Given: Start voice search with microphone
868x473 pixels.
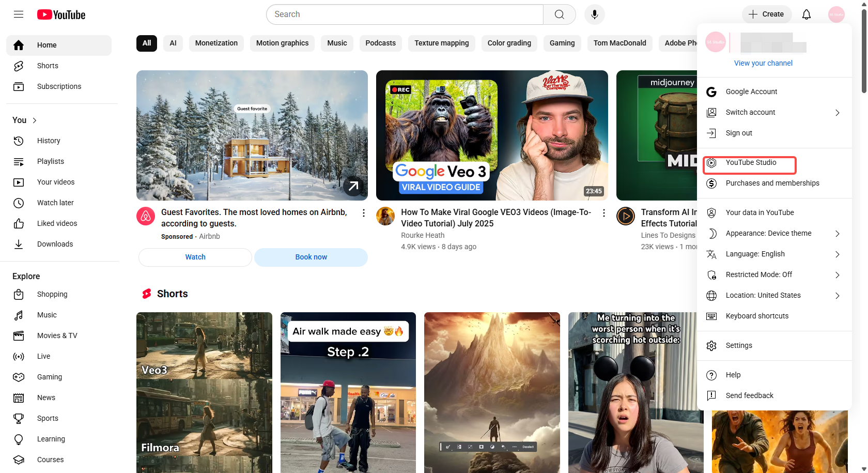Looking at the screenshot, I should (x=595, y=14).
